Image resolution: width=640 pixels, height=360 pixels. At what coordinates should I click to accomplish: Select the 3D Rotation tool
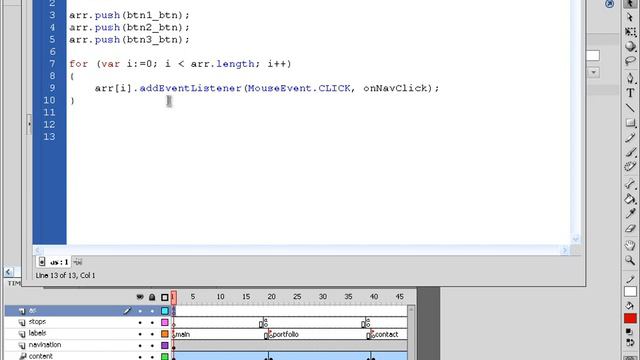coord(630,46)
